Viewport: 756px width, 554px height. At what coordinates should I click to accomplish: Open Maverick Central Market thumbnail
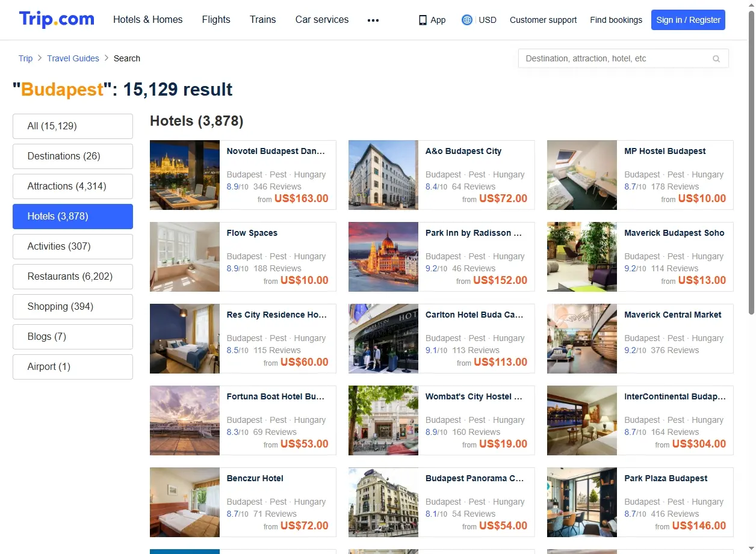582,339
